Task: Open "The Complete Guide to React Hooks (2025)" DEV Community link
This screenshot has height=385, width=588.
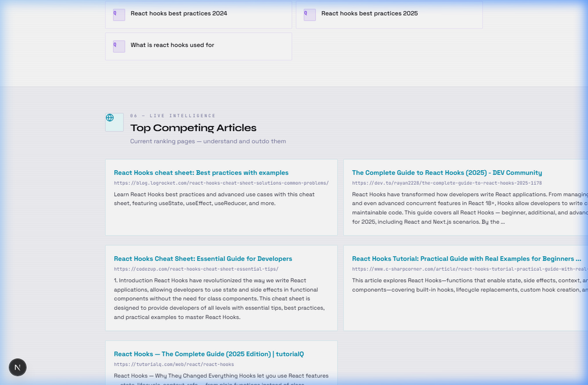Action: (x=446, y=173)
